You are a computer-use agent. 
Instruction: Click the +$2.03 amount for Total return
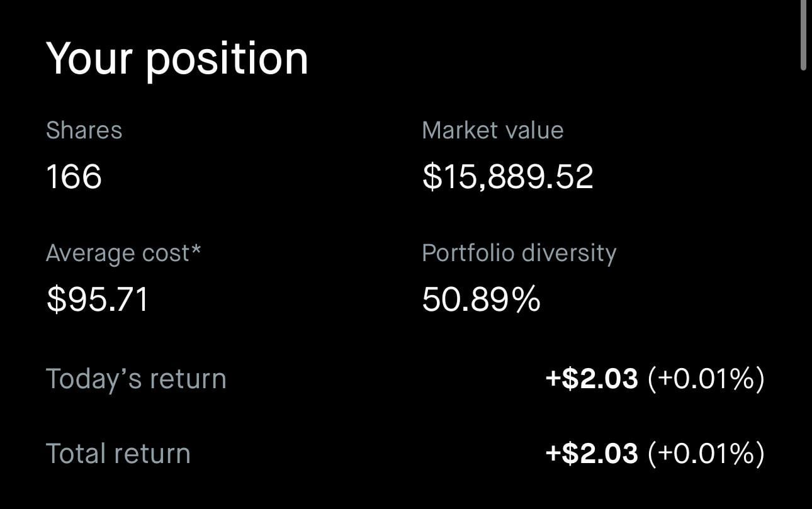592,454
